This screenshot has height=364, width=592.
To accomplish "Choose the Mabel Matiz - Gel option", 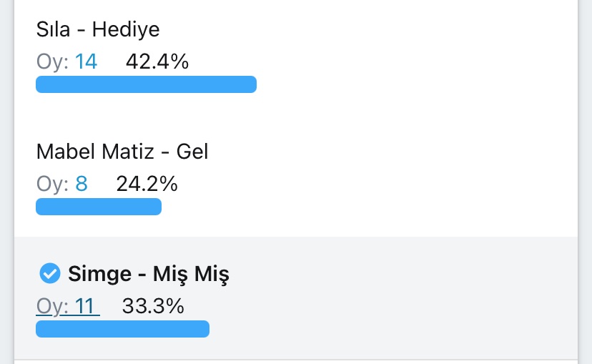I will coord(122,152).
